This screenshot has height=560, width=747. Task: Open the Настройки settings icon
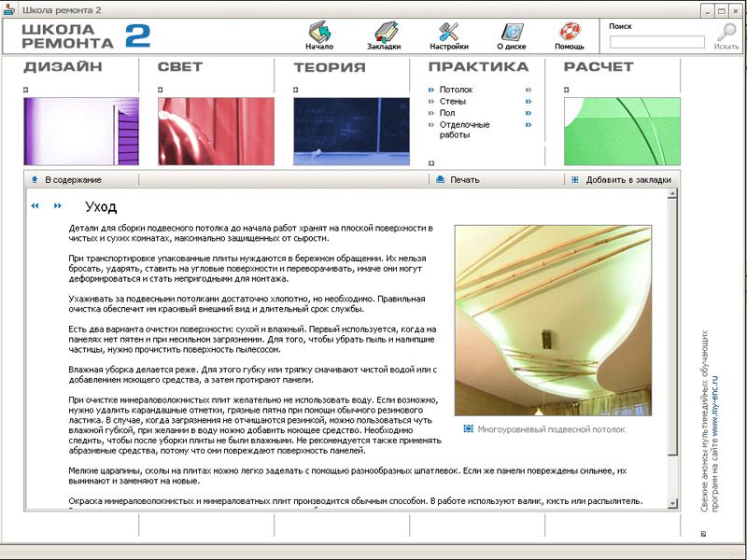tap(449, 32)
